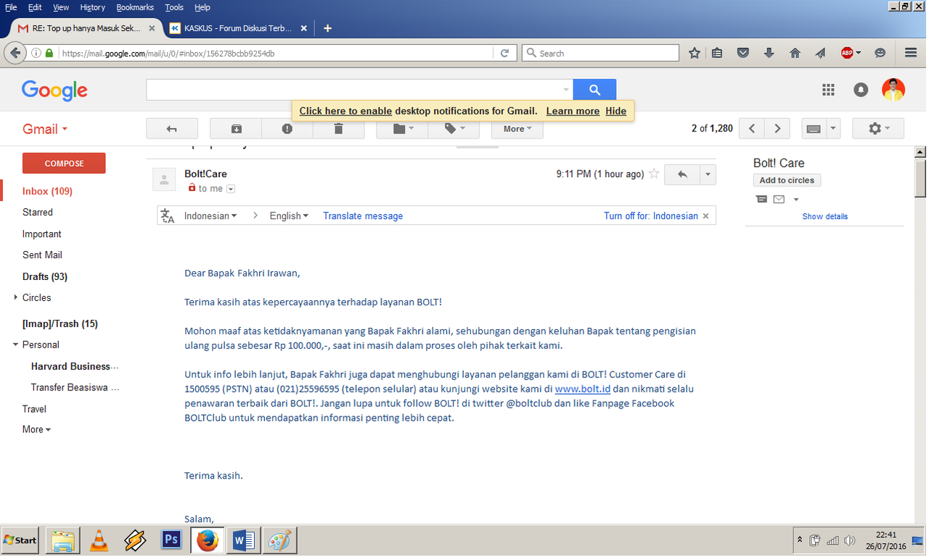The image size is (929, 560).
Task: Go to the Firefox home page
Action: point(795,53)
